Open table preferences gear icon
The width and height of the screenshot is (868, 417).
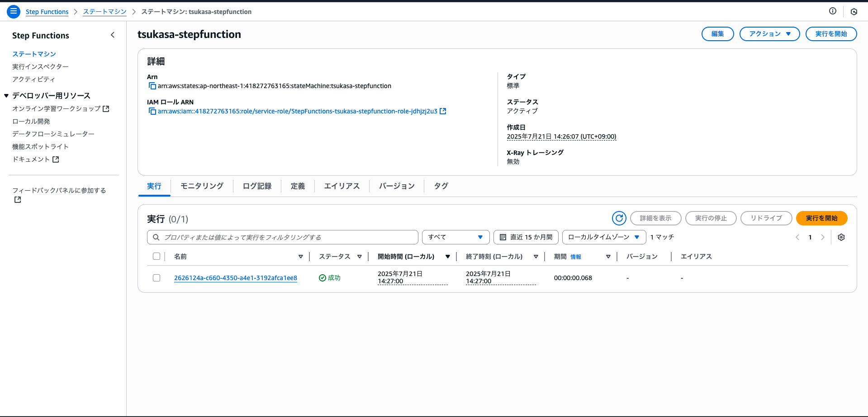click(841, 237)
